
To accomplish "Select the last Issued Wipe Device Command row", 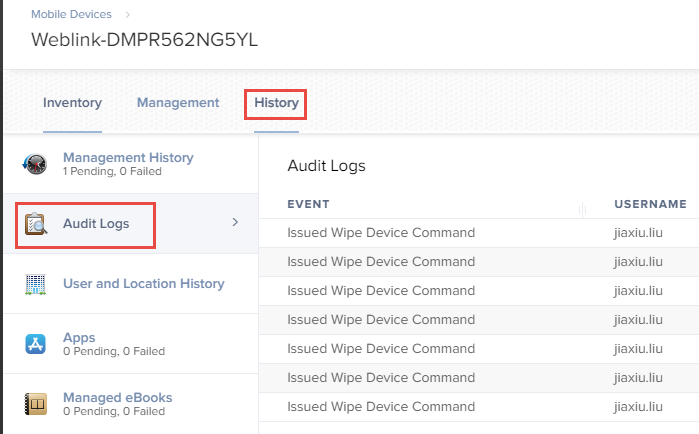I will pos(479,406).
